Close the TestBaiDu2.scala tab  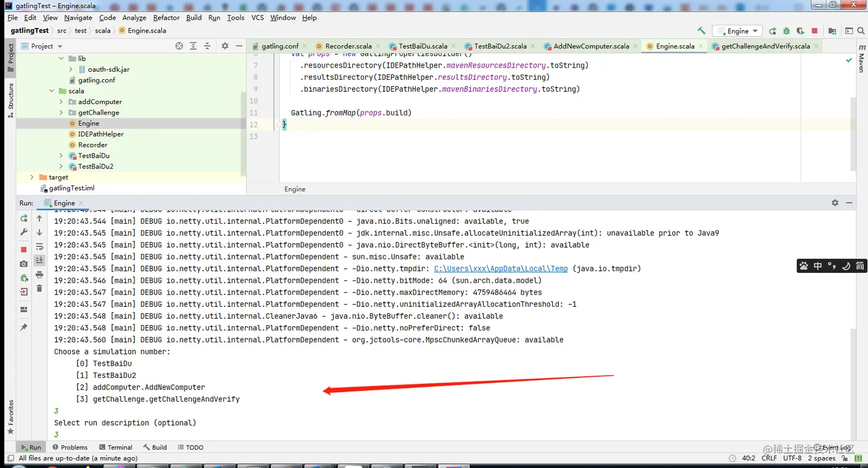click(x=533, y=46)
